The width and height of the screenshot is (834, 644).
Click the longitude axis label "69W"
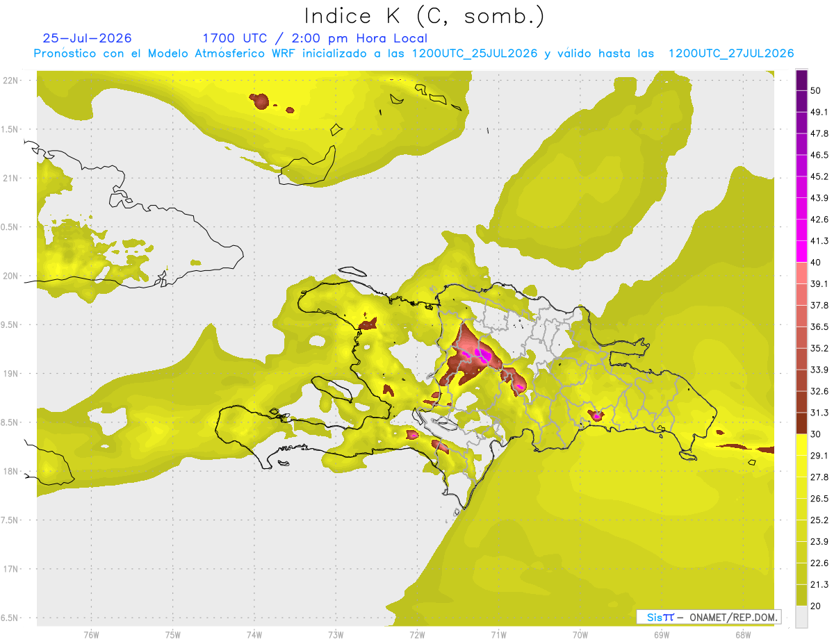(x=661, y=635)
